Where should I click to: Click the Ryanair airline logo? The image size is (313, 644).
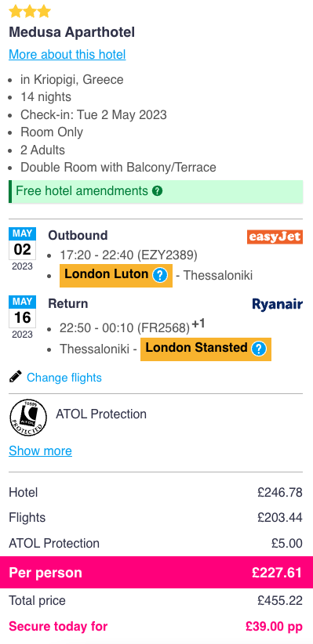(277, 304)
